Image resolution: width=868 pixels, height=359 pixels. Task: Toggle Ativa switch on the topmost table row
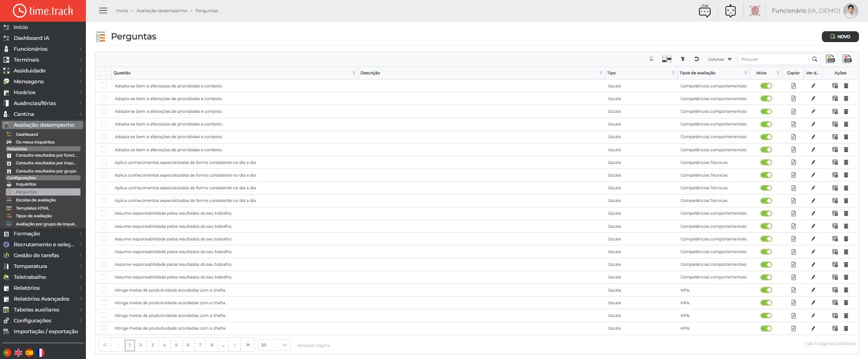coord(766,86)
